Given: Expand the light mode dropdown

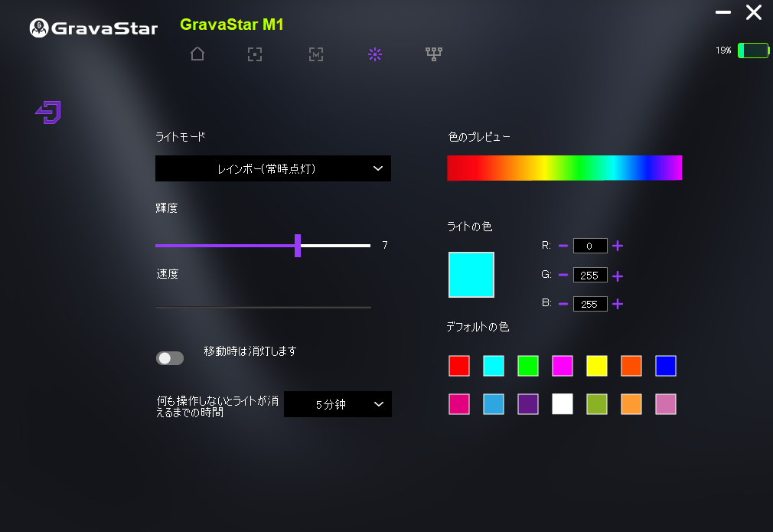Looking at the screenshot, I should [273, 168].
